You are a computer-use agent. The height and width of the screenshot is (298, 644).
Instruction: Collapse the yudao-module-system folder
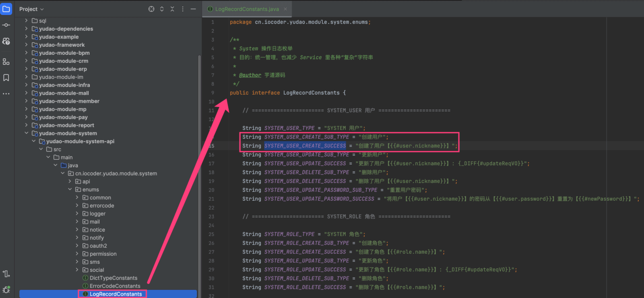(x=27, y=133)
